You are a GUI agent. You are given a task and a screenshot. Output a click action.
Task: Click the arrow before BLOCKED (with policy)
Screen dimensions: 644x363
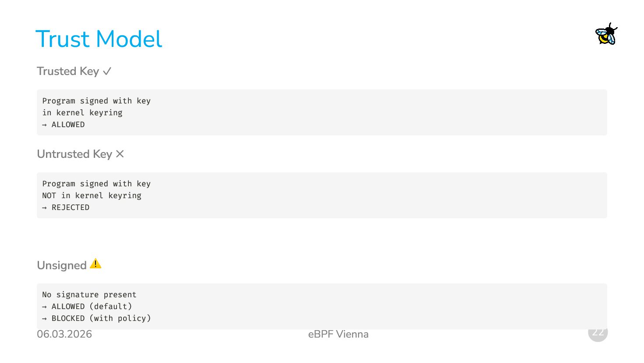click(45, 319)
